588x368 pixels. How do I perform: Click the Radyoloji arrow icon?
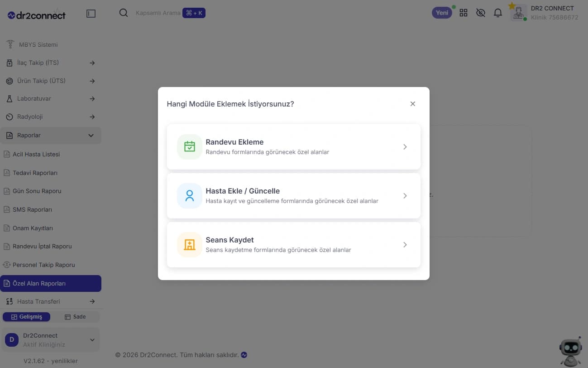pos(92,117)
